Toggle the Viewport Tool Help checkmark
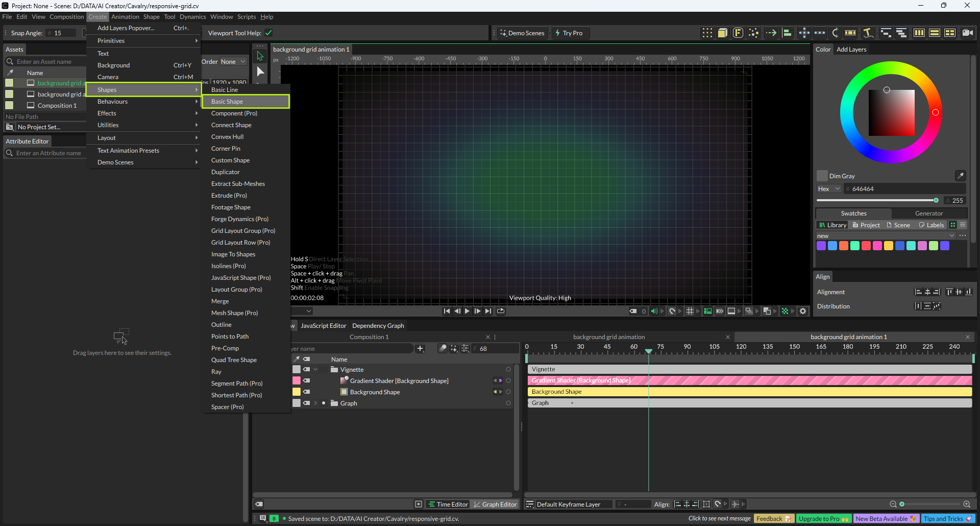The height and width of the screenshot is (526, 980). (268, 33)
